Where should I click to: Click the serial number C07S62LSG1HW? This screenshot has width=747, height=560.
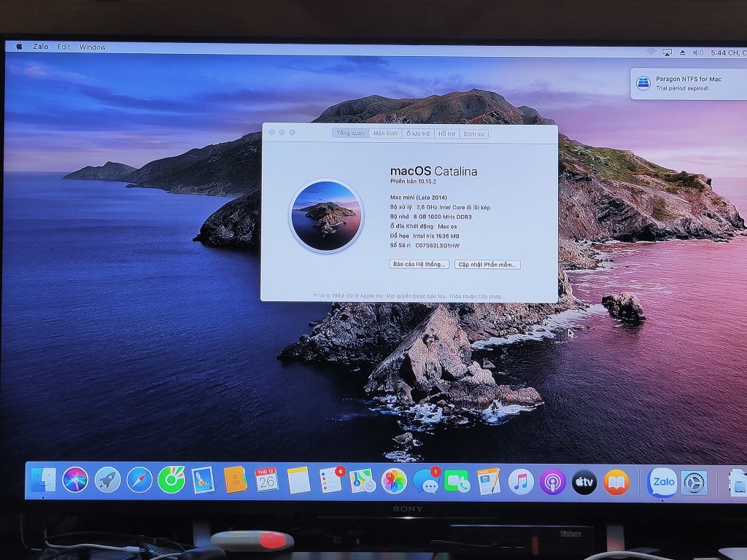pos(438,246)
